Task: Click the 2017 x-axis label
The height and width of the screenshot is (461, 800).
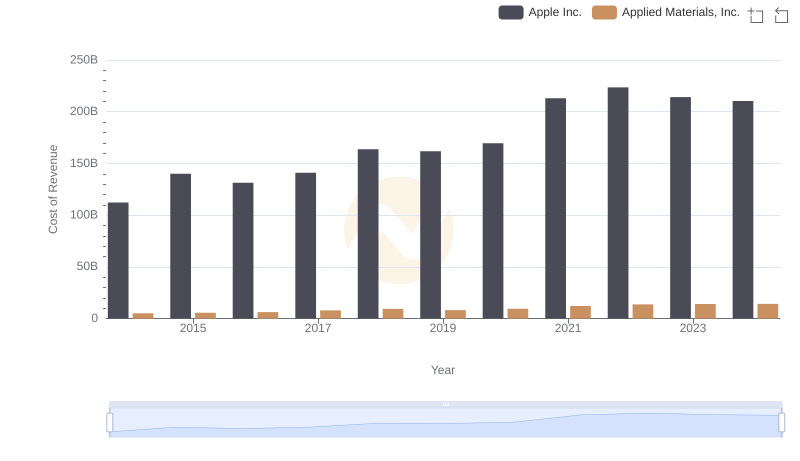Action: [318, 328]
